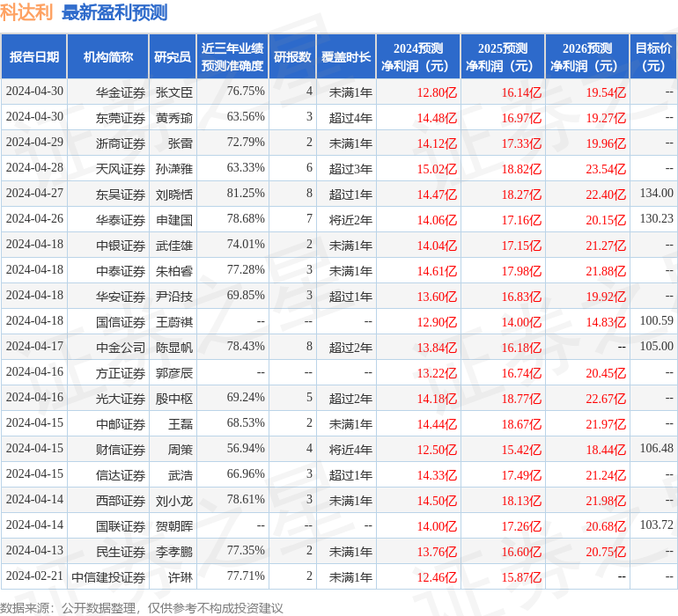This screenshot has width=678, height=616.
Task: Click analyst name 孙潇雅
Action: click(173, 169)
